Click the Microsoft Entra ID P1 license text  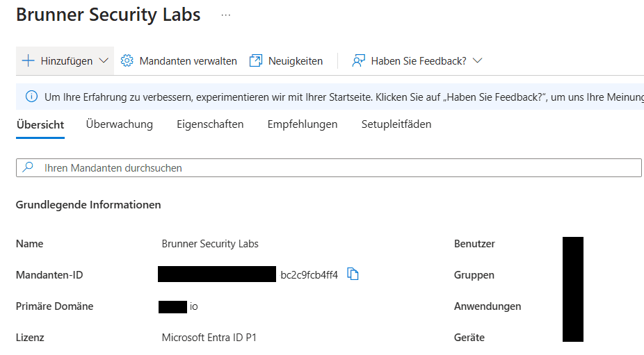coord(209,338)
